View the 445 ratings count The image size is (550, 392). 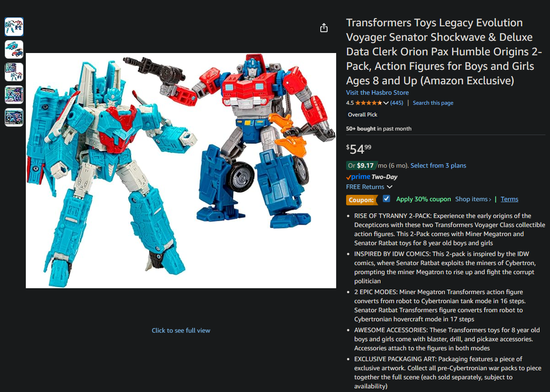coord(397,103)
